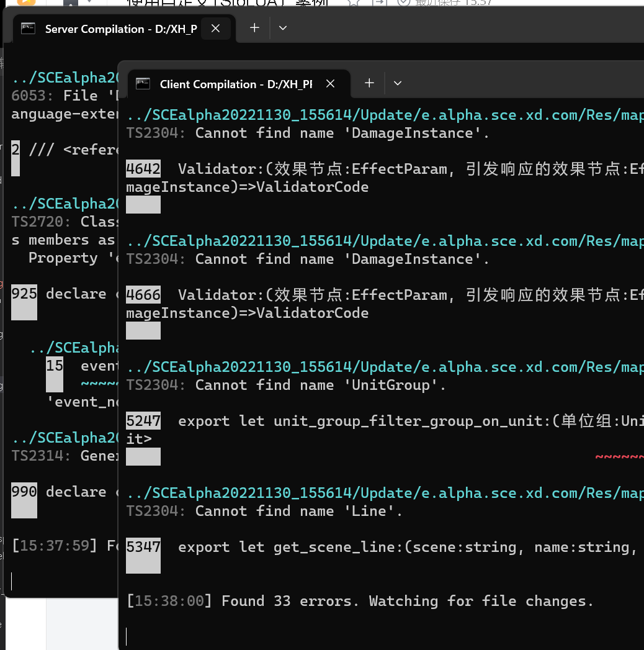Select line number 5247 in the error output
Screen dimensions: 644x650
tap(143, 421)
